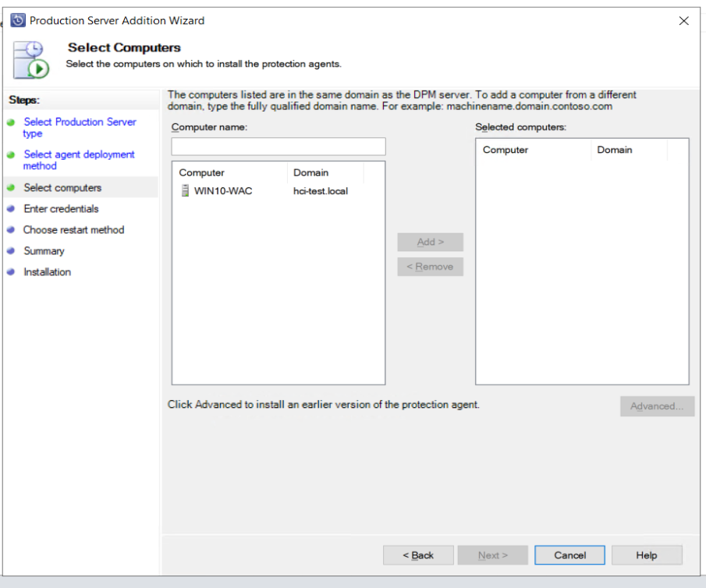Click inside the Computer name text field
This screenshot has height=588, width=706.
pos(277,146)
